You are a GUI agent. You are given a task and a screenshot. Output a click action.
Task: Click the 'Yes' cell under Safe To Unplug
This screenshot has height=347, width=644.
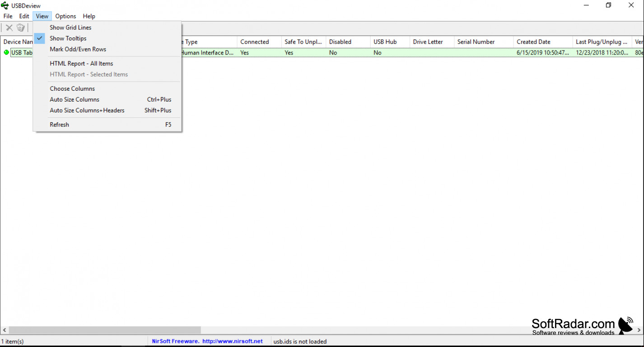coord(289,53)
